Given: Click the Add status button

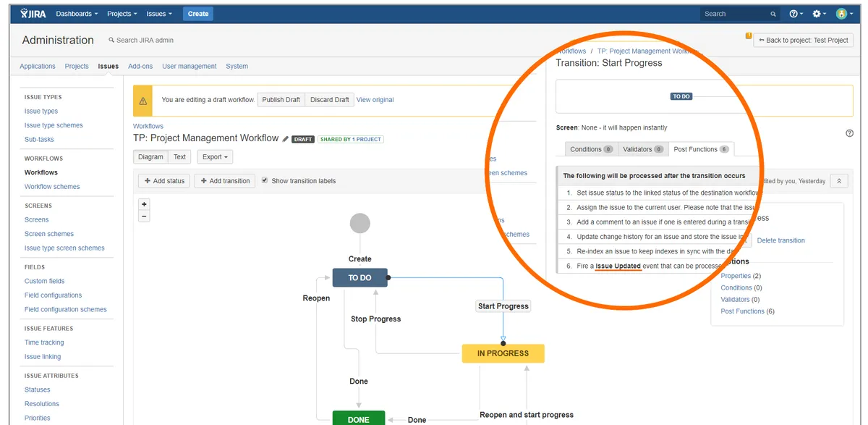Looking at the screenshot, I should (164, 181).
